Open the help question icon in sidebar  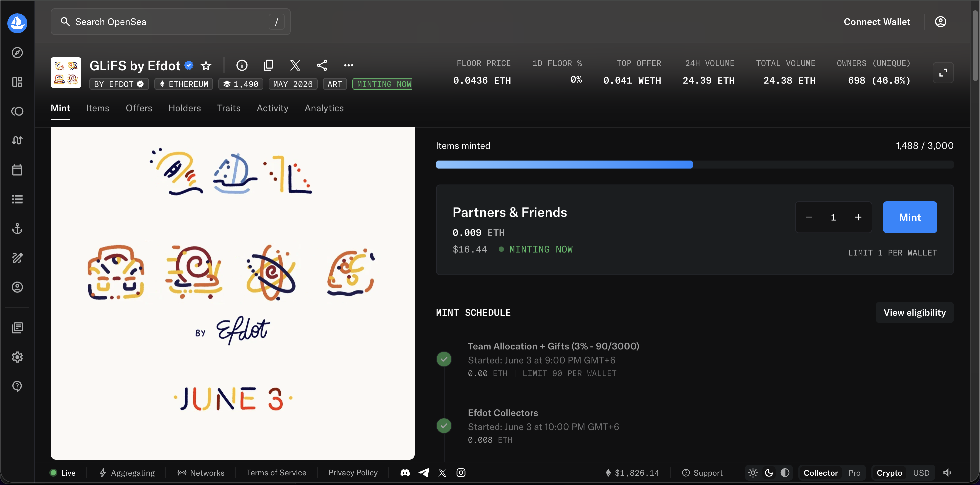(x=17, y=386)
